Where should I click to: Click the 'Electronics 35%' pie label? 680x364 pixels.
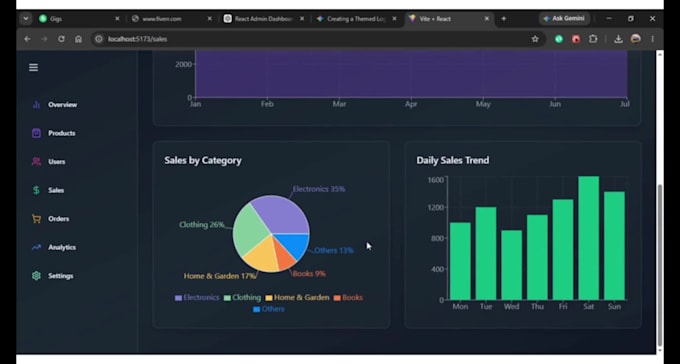[319, 189]
